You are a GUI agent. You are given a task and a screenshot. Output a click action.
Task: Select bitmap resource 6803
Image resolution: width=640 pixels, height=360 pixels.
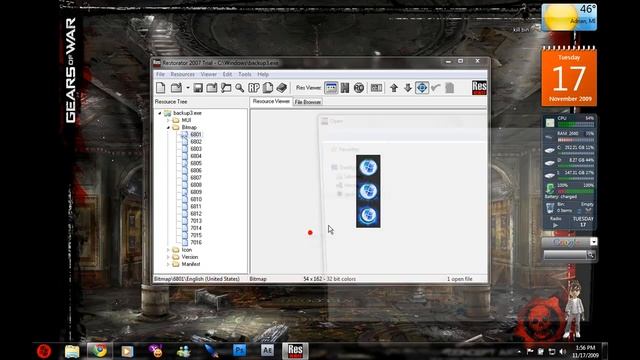tap(196, 149)
